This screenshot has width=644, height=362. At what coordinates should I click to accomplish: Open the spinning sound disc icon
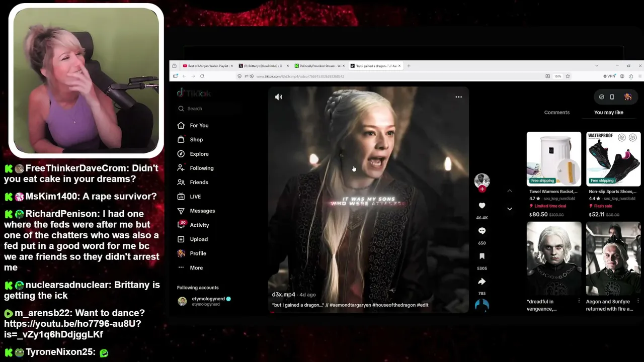(x=482, y=305)
